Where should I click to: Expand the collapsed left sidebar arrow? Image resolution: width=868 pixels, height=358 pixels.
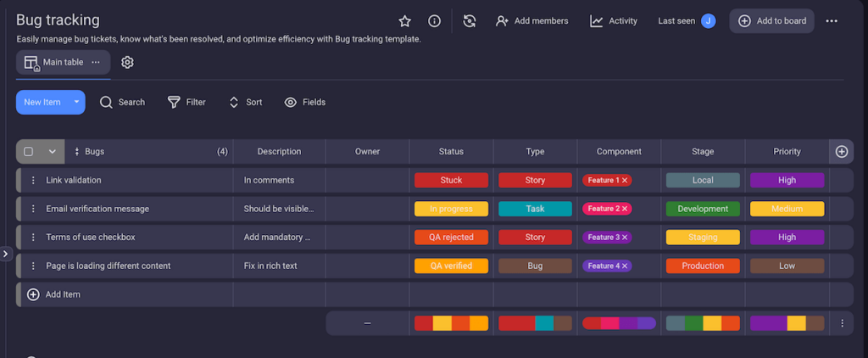point(5,253)
